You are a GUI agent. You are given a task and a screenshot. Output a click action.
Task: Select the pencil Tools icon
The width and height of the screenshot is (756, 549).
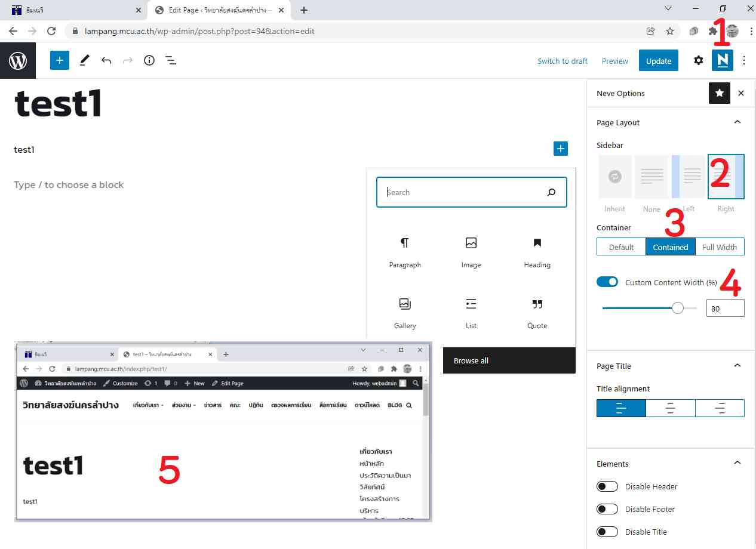[84, 60]
